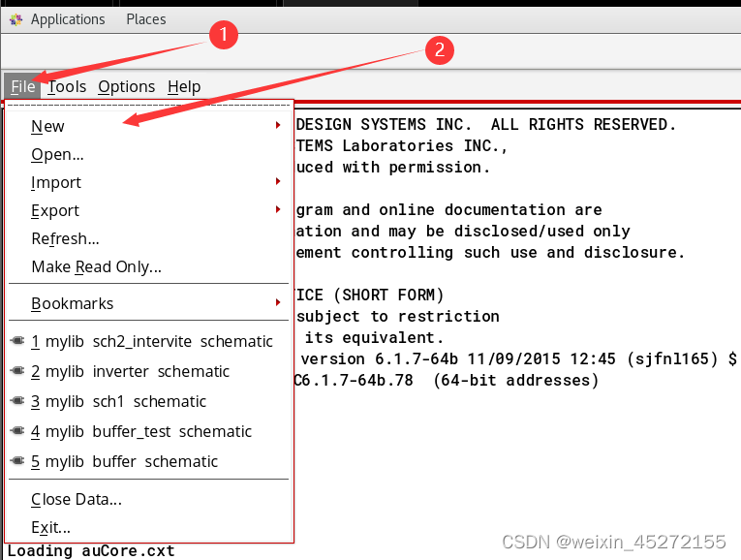Expand the New submenu arrow

[x=278, y=126]
